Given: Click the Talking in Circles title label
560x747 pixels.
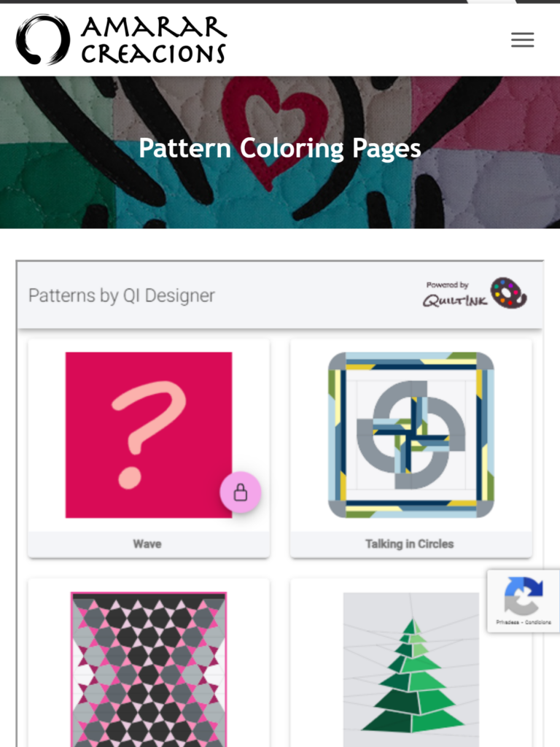Looking at the screenshot, I should pos(410,544).
